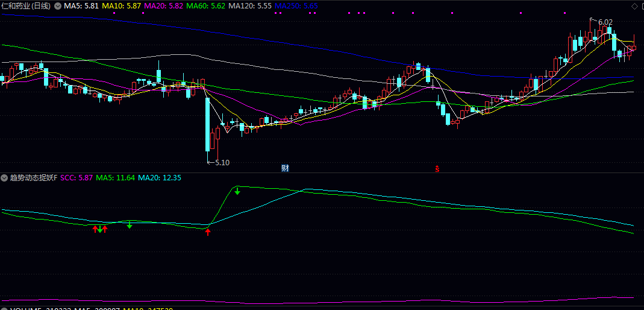Image resolution: width=644 pixels, height=310 pixels.
Task: Click the green down-arrow at the indicator peak
Action: (x=237, y=191)
